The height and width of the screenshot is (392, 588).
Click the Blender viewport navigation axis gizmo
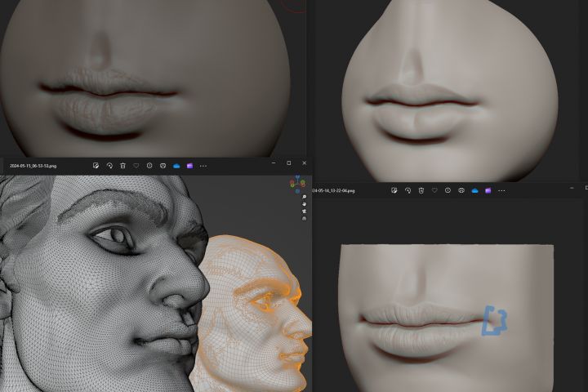click(297, 184)
